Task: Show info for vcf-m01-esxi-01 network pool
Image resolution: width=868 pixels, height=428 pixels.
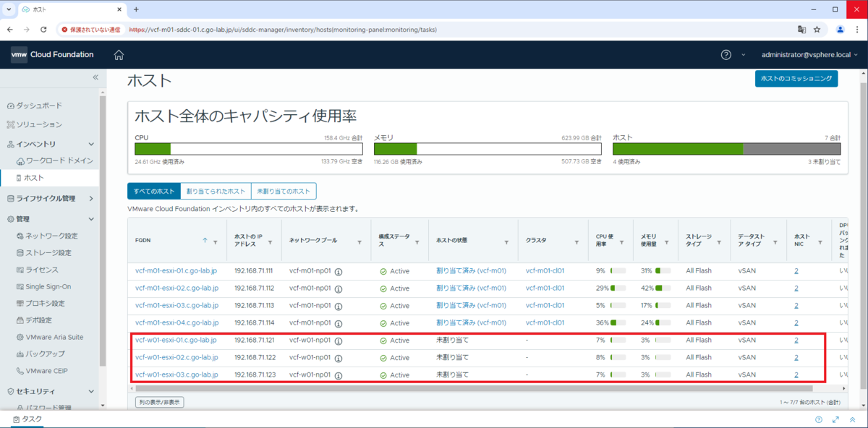Action: click(x=339, y=271)
